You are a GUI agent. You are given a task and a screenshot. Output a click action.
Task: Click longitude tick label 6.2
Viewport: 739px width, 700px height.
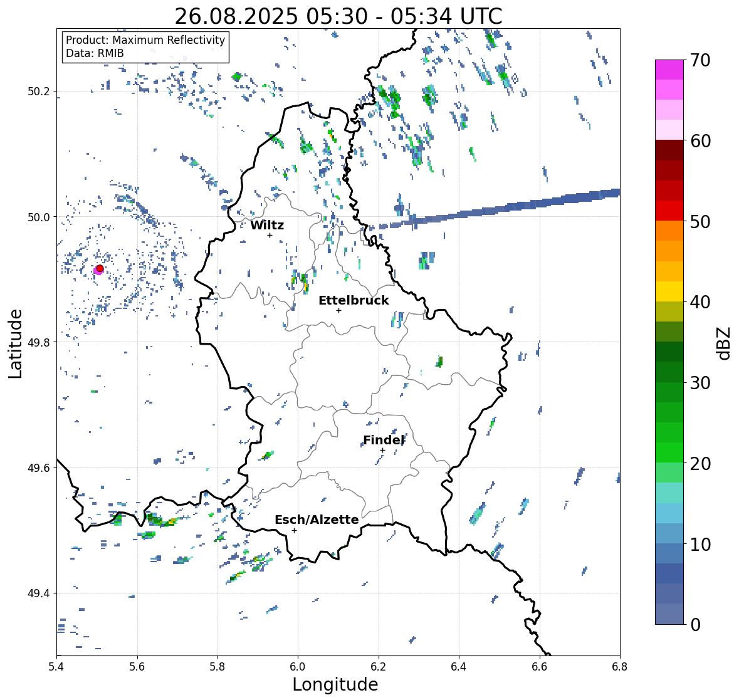tap(379, 667)
